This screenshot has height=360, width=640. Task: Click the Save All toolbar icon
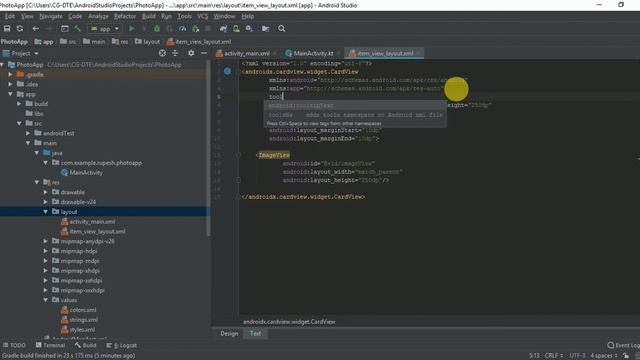pyautogui.click(x=7, y=29)
